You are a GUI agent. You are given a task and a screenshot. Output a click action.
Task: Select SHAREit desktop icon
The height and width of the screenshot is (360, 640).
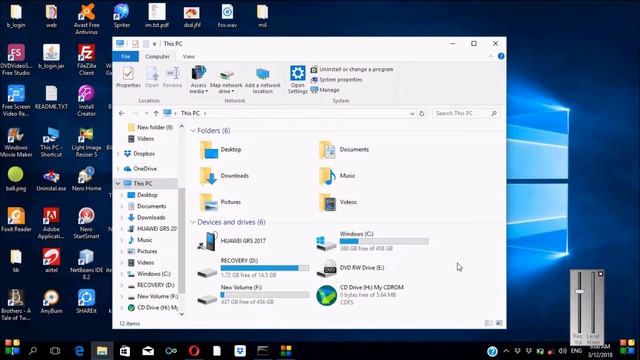(86, 302)
